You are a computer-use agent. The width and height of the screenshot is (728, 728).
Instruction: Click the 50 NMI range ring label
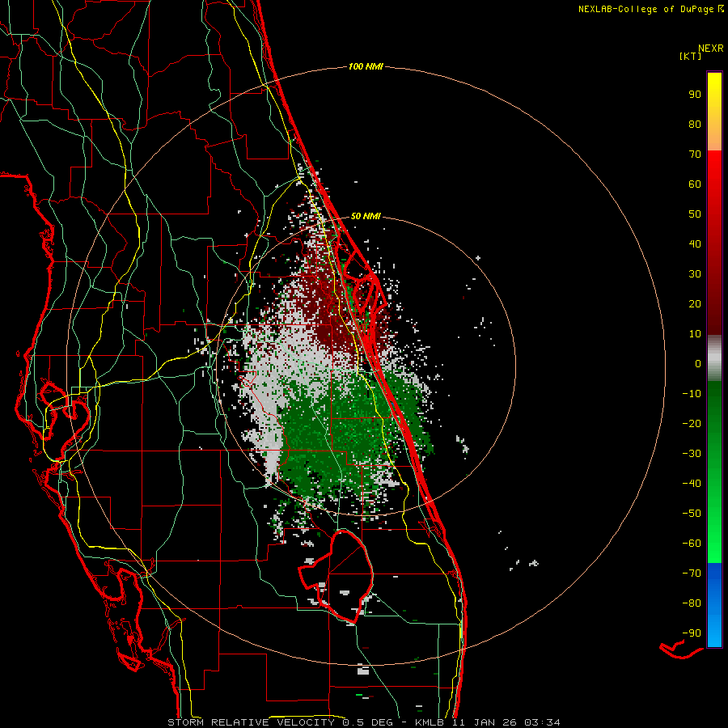point(366,216)
